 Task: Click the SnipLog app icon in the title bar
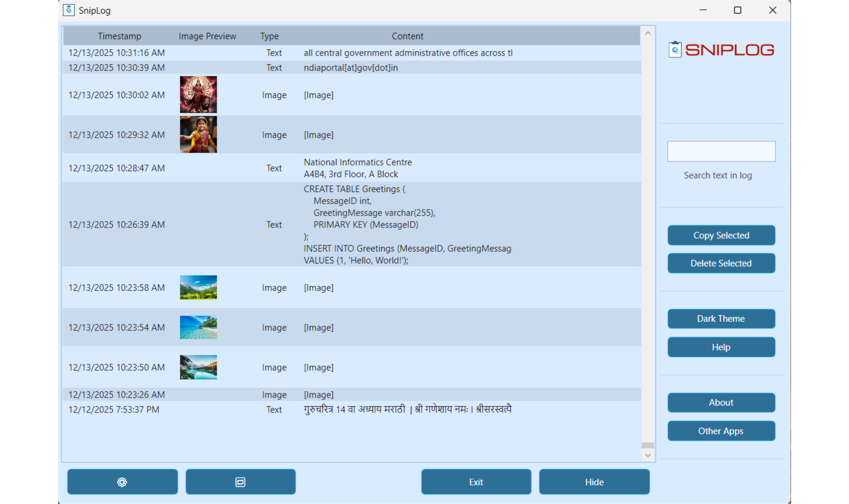[x=69, y=10]
